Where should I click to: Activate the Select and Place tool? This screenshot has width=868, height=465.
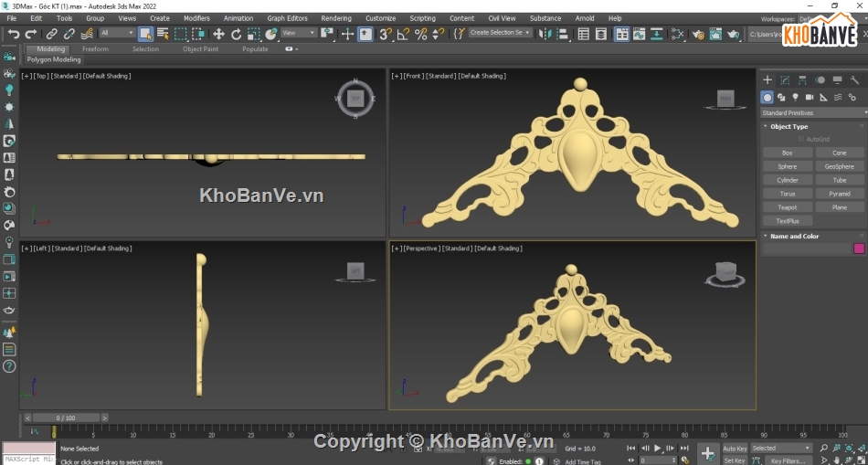[271, 34]
